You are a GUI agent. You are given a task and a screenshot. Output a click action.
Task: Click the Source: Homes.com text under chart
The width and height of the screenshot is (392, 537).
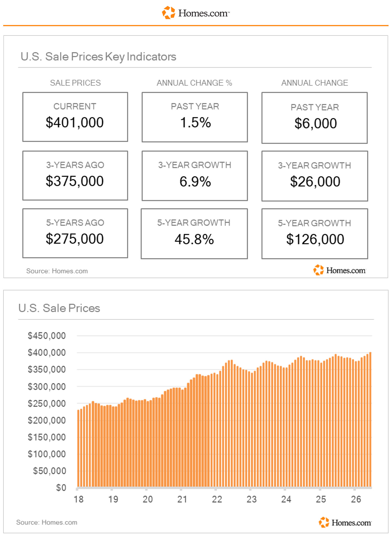pyautogui.click(x=47, y=522)
